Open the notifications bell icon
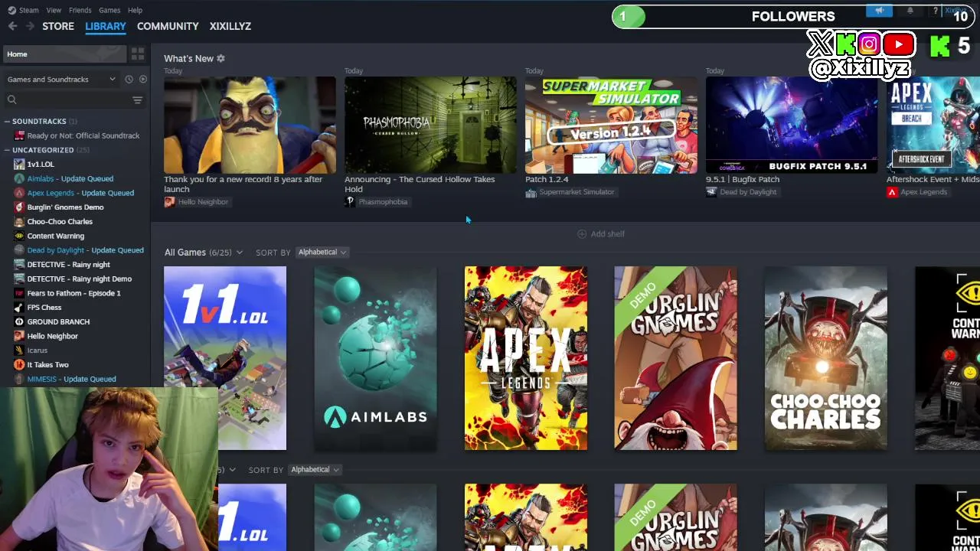This screenshot has height=551, width=980. (910, 11)
